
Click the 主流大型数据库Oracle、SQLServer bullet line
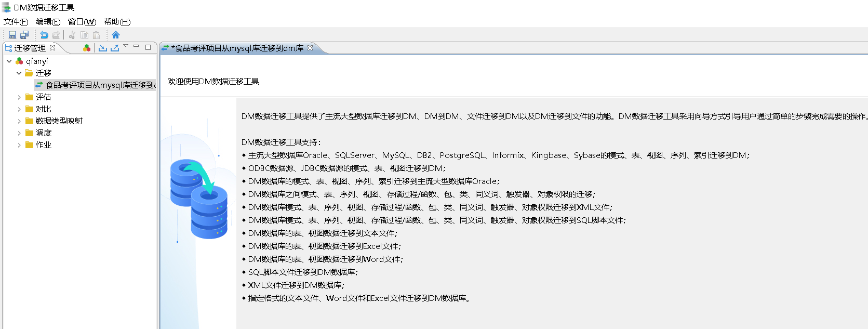tap(496, 155)
